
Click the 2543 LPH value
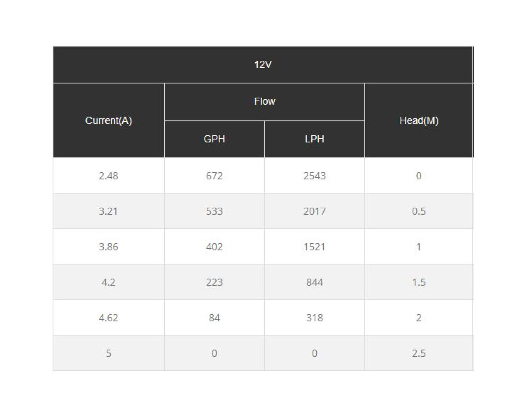(x=315, y=176)
